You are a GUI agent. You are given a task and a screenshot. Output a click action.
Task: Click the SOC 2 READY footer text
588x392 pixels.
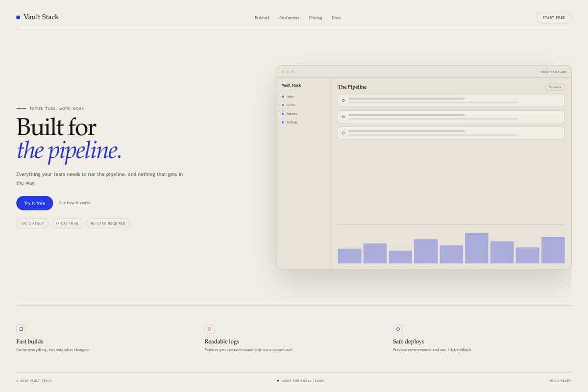coord(560,381)
